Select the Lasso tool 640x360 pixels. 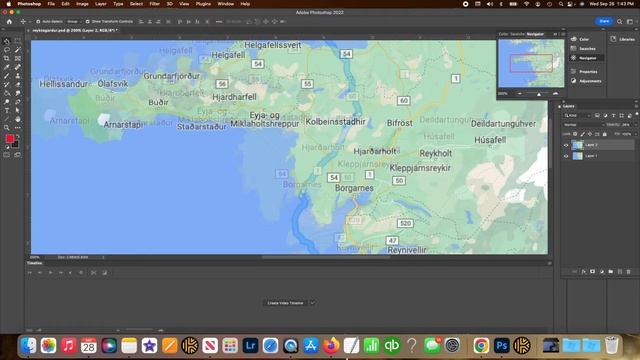7,50
